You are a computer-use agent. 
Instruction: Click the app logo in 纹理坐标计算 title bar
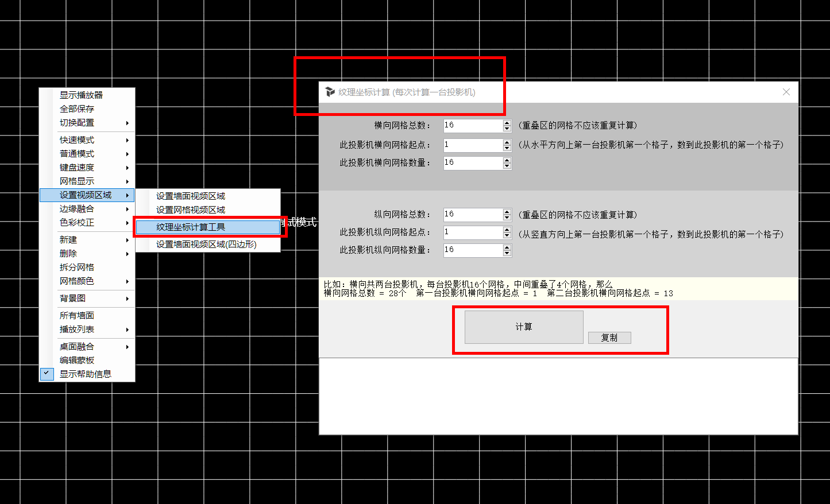coord(330,92)
